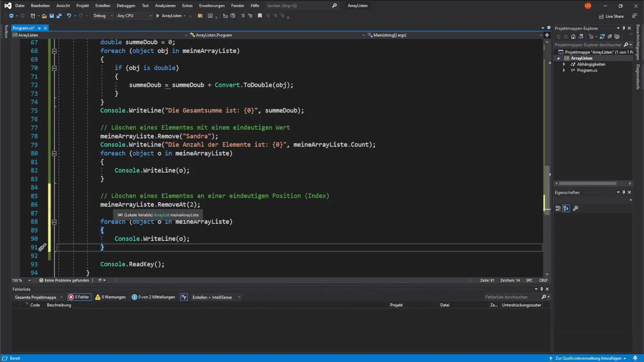Toggle auto-hide pin on Fehlerliste panel
644x362 pixels.
[541, 289]
